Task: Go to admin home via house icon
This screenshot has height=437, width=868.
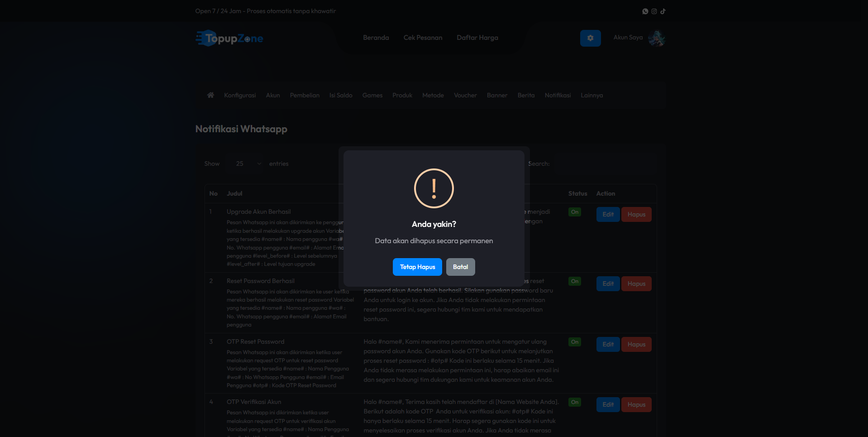Action: click(210, 95)
